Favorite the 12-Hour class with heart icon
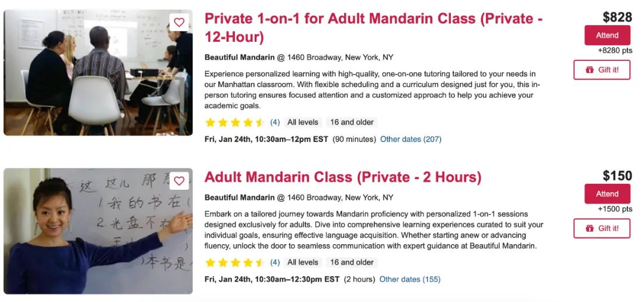The image size is (644, 302). coord(179,22)
